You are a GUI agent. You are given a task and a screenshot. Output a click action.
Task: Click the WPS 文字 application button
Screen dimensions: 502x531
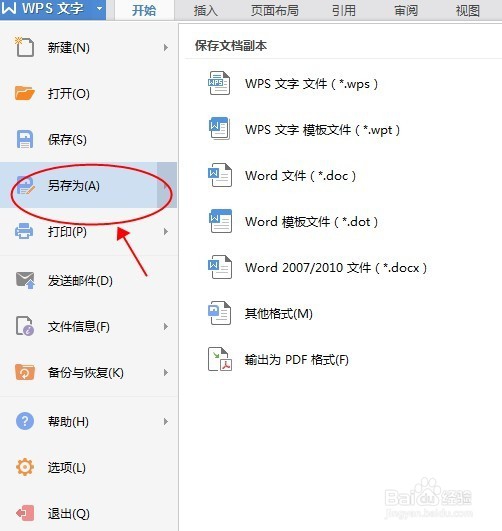53,9
